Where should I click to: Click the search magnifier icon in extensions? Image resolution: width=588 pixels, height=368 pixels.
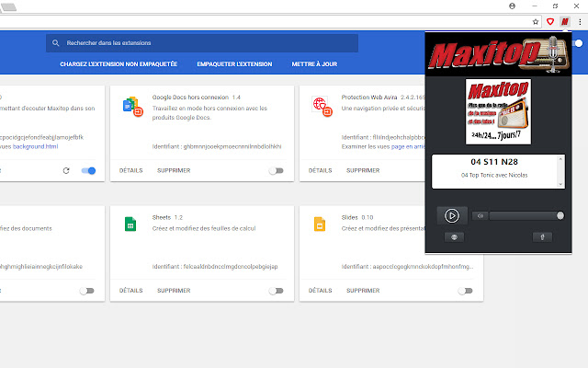[55, 43]
